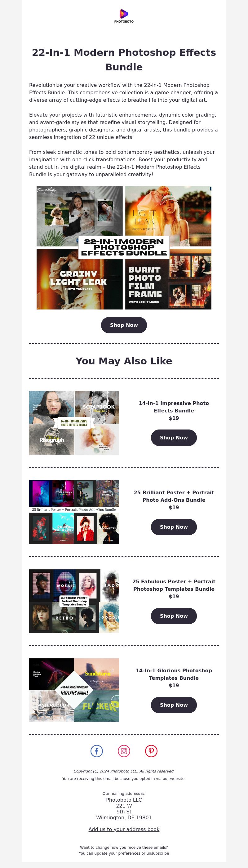Screen dimensions: 248x868
Task: Click the update your preferences link
Action: pos(117,853)
